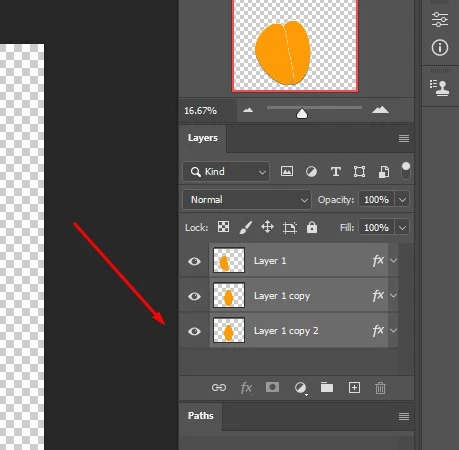Click fx indicator on Layer 1 copy
Screen dimensions: 459x450
(378, 295)
